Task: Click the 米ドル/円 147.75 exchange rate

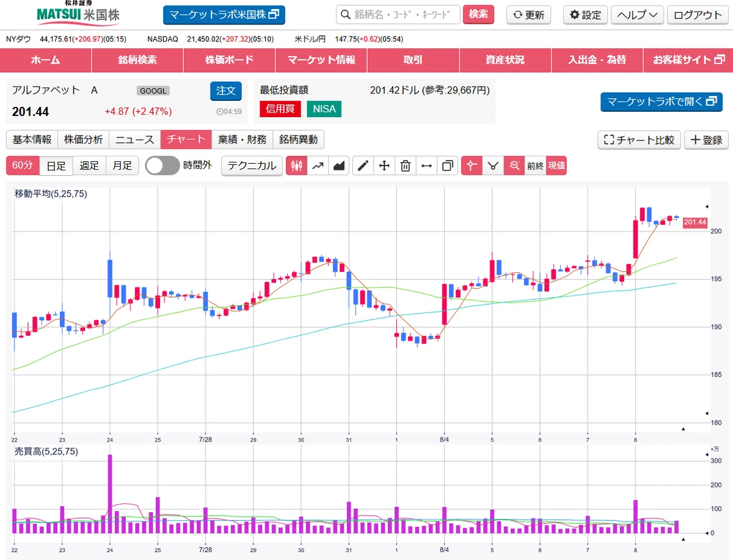Action: [x=349, y=39]
